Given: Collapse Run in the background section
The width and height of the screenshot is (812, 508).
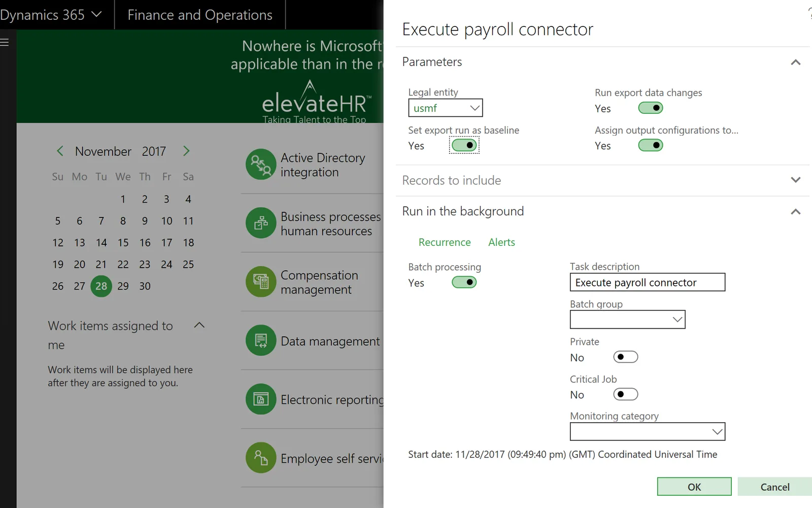Looking at the screenshot, I should (796, 211).
